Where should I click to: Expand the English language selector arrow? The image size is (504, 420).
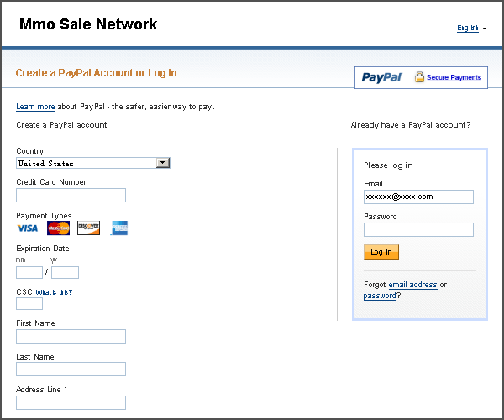[x=485, y=29]
